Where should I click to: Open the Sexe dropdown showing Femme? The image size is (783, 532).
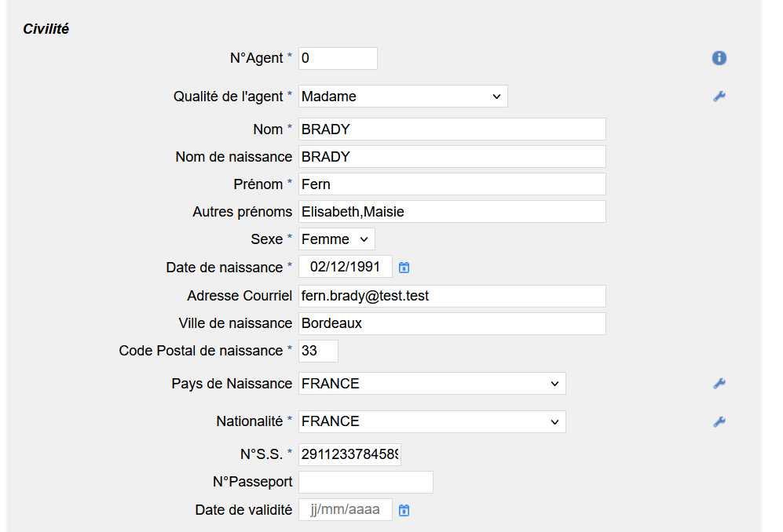click(337, 239)
